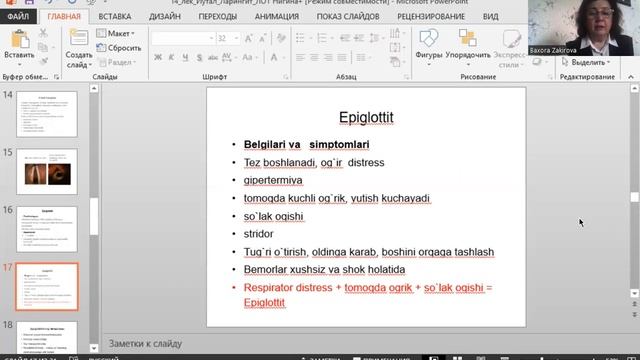The width and height of the screenshot is (640, 360).
Task: Click the clear formatting icon
Action: (x=281, y=38)
